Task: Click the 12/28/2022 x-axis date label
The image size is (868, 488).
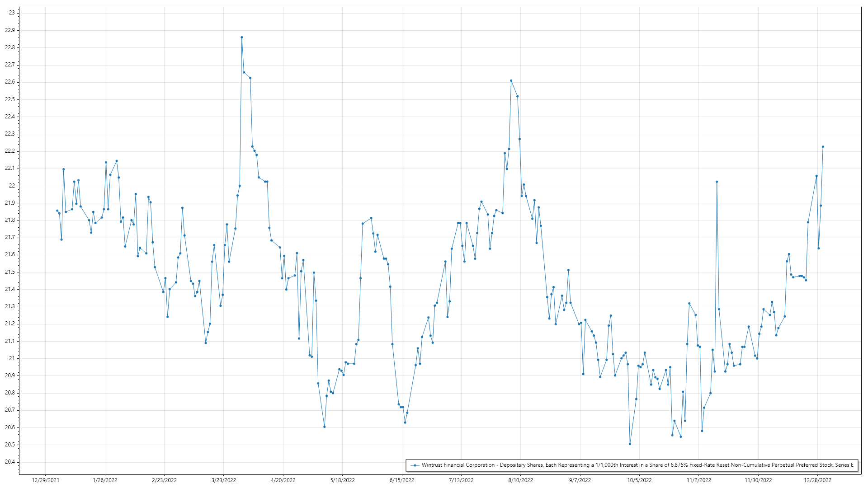Action: (x=817, y=480)
